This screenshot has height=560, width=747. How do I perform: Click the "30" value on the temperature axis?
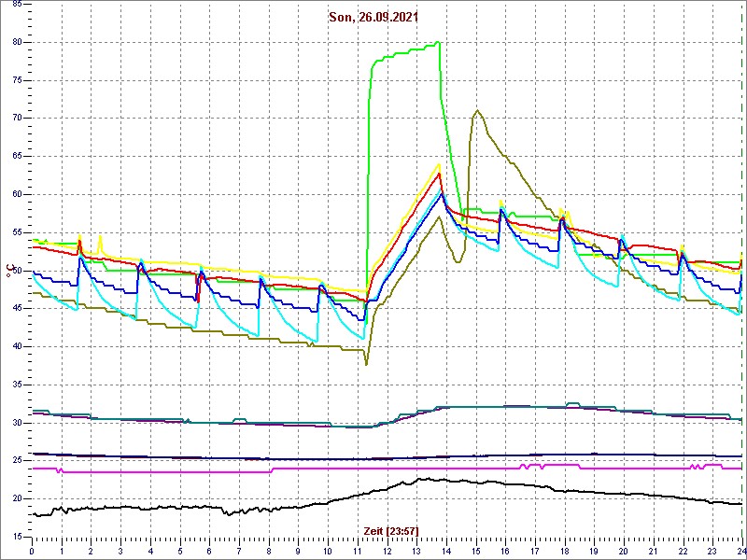pos(16,424)
